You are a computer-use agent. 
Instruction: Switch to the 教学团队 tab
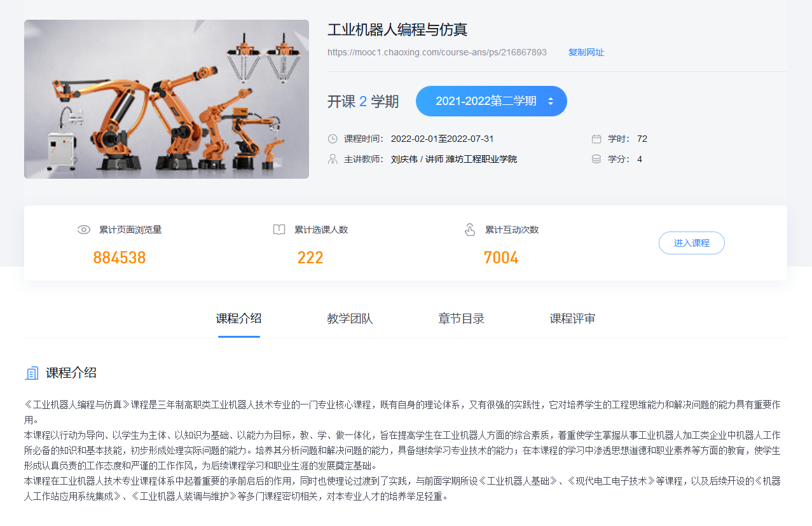point(350,319)
